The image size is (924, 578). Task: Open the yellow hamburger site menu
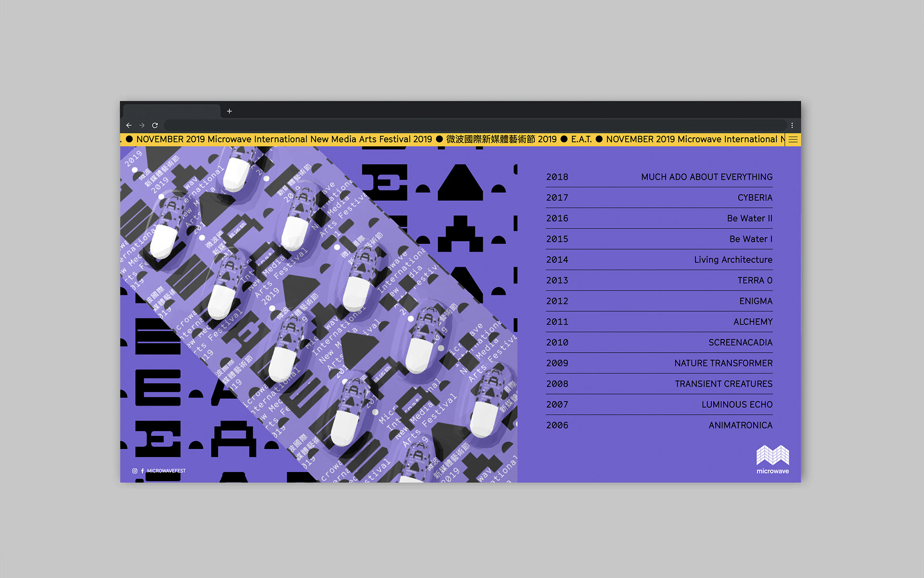coord(793,140)
